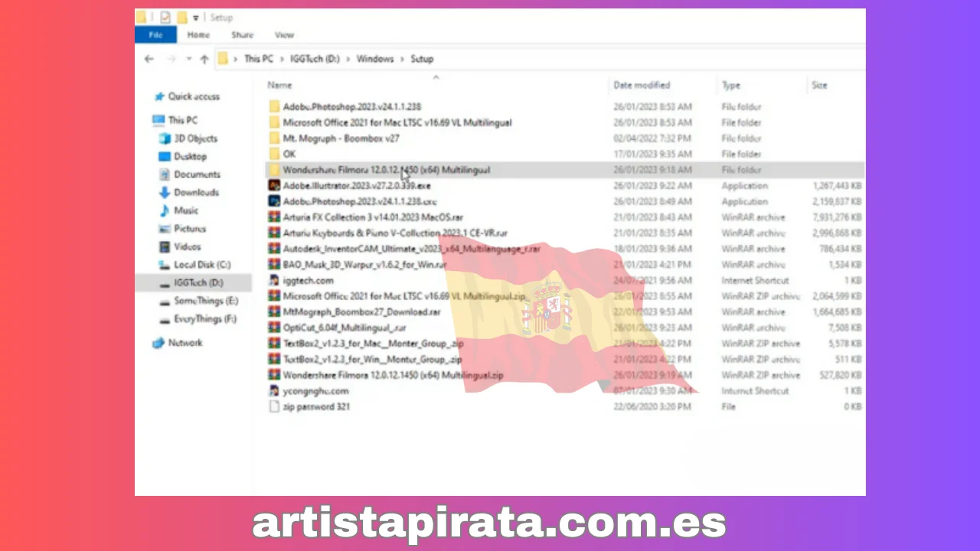The image size is (980, 551).
Task: Open 3D Objects in sidebar
Action: (195, 139)
